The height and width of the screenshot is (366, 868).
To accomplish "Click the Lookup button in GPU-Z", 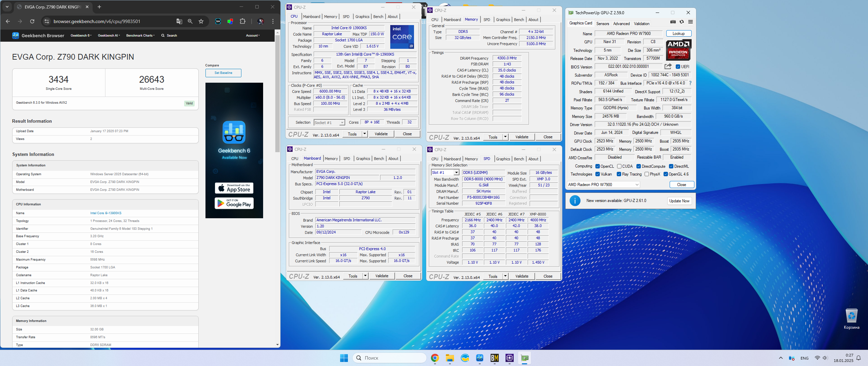I will tap(679, 34).
